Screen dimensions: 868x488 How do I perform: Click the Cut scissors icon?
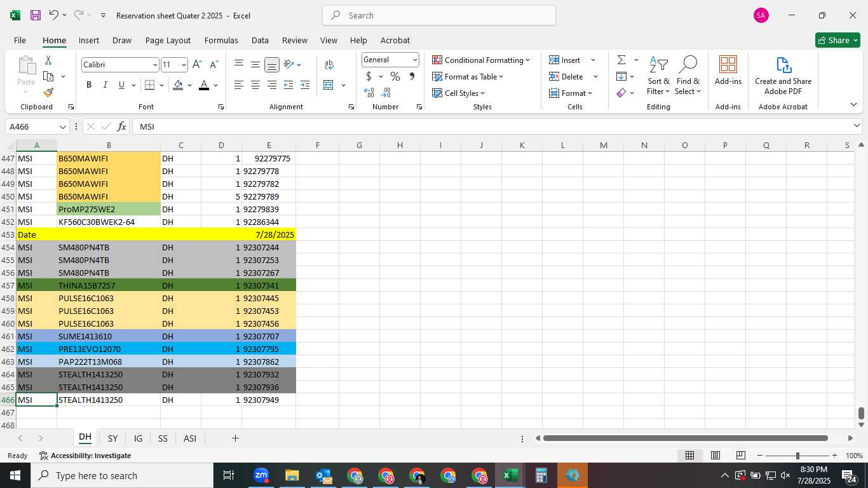48,60
